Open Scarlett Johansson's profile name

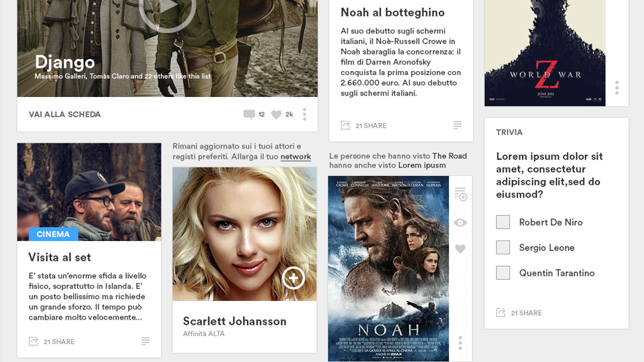[x=234, y=321]
